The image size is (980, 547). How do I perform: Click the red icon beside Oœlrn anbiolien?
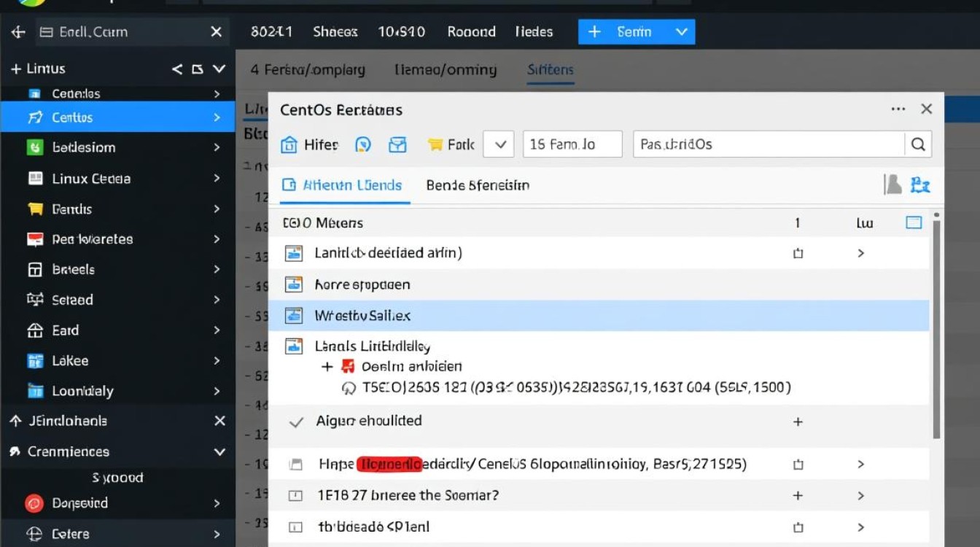tap(348, 366)
